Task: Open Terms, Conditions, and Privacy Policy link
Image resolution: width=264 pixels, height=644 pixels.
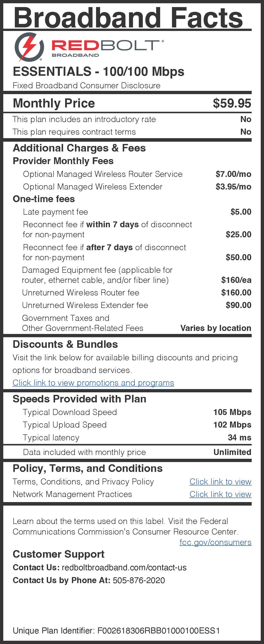Action: [220, 481]
